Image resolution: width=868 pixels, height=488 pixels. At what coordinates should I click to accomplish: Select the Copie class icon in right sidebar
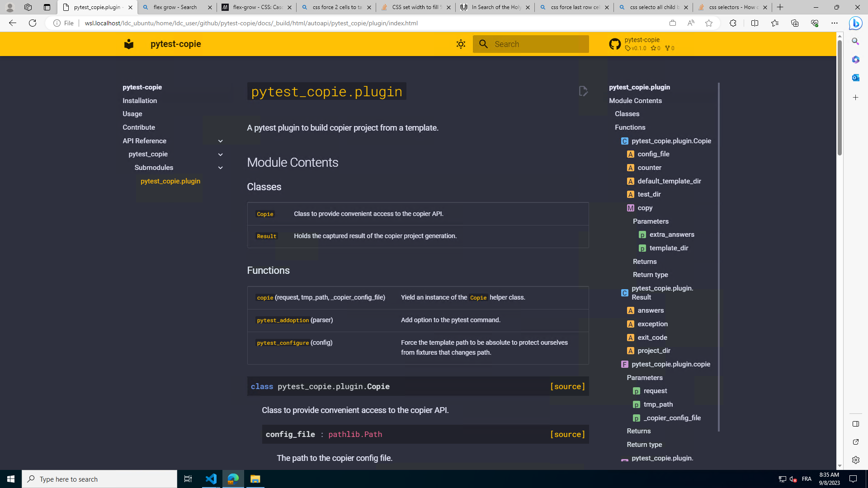point(625,141)
